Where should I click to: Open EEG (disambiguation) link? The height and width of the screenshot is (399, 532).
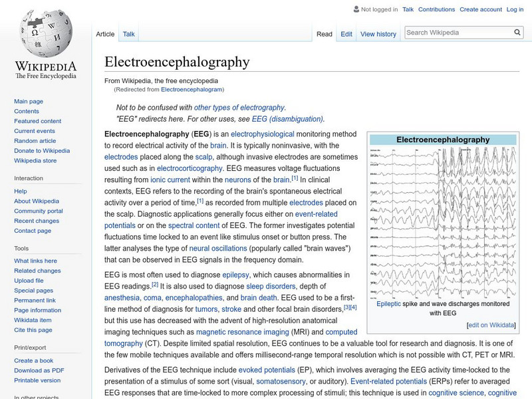tap(287, 119)
